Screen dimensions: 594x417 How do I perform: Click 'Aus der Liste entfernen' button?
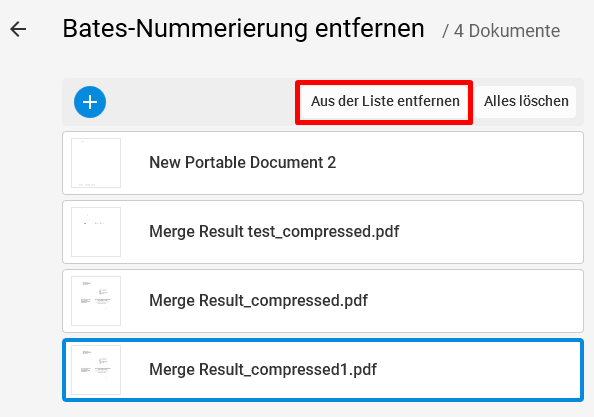coord(385,102)
